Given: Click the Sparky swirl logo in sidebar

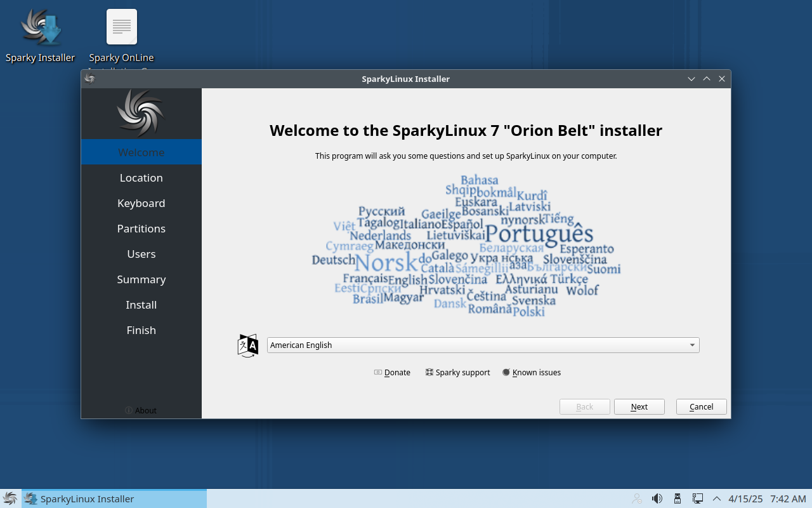Looking at the screenshot, I should tap(141, 113).
